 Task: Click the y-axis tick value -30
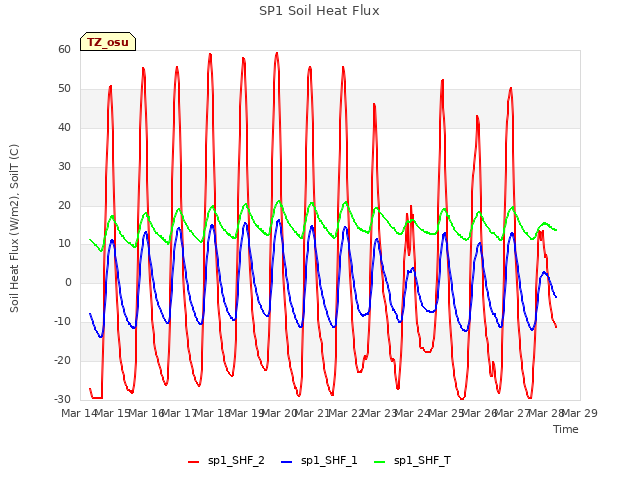point(63,399)
